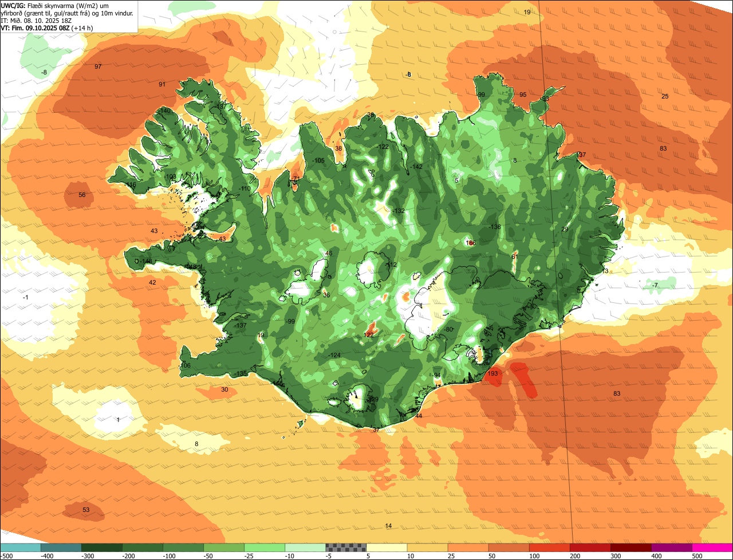
Task: Click the map value '166'
Action: coord(471,243)
